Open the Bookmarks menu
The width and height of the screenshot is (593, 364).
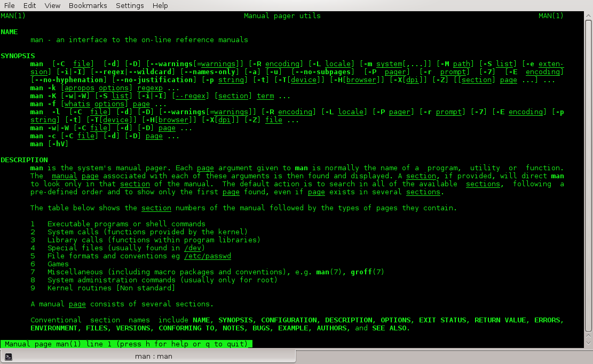pyautogui.click(x=88, y=6)
